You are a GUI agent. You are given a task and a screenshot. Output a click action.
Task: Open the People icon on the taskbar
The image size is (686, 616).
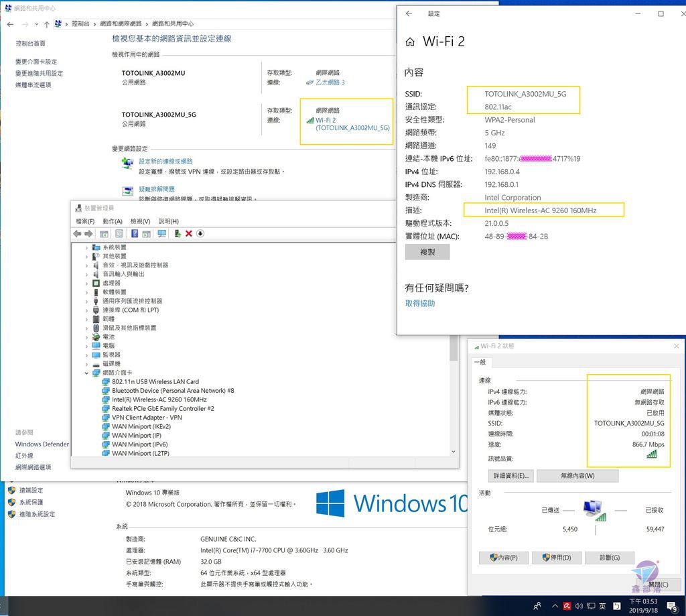tap(537, 606)
